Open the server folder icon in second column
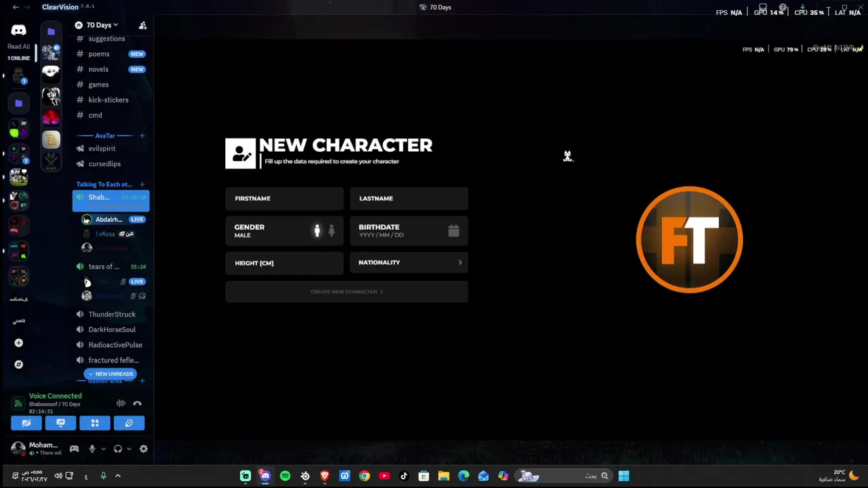The height and width of the screenshot is (488, 868). point(51,31)
